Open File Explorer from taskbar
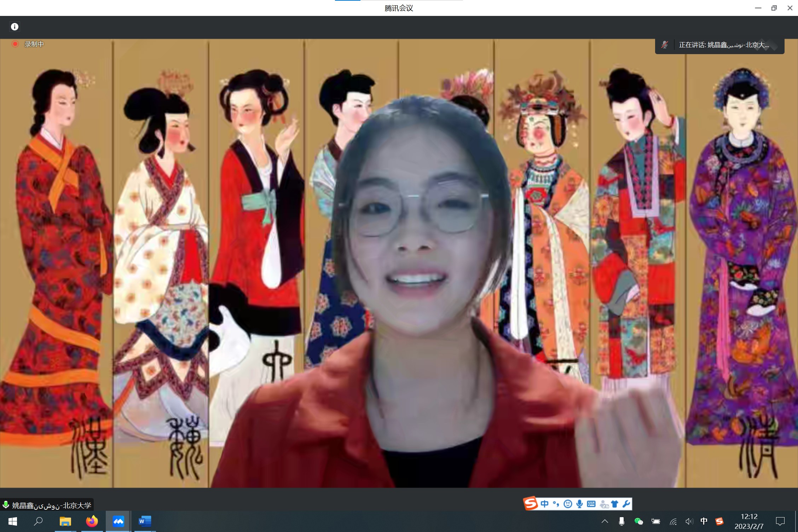This screenshot has width=798, height=532. (65, 521)
